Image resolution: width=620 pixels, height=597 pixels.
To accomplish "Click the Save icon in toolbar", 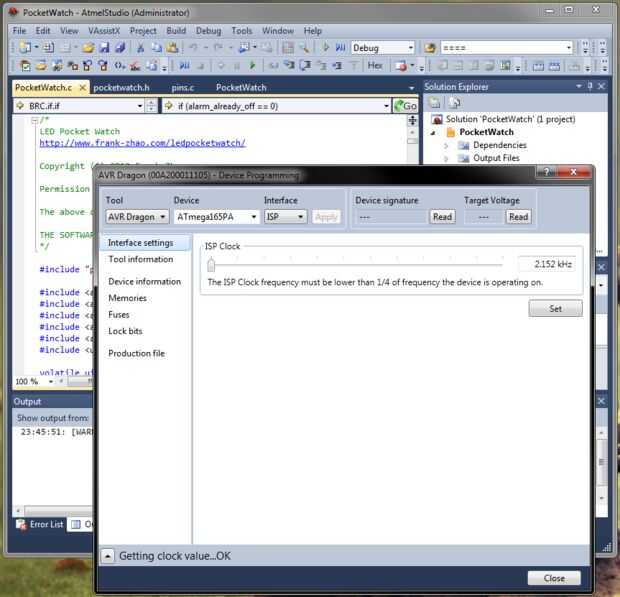I will pyautogui.click(x=104, y=48).
